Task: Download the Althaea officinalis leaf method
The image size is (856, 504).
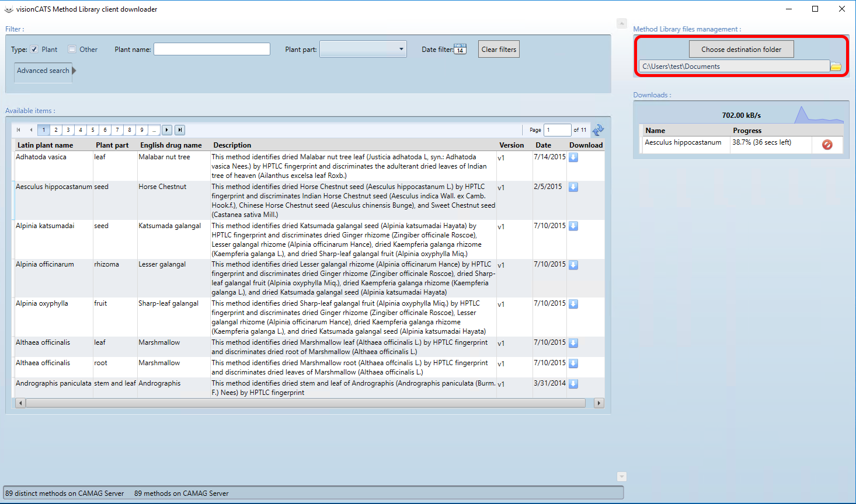Action: 573,343
